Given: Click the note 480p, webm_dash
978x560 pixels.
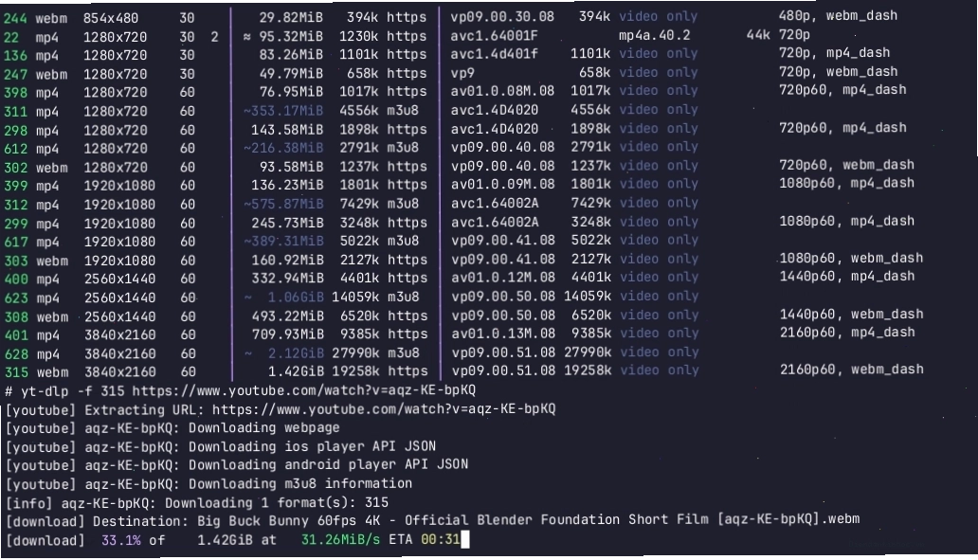Looking at the screenshot, I should click(x=839, y=15).
